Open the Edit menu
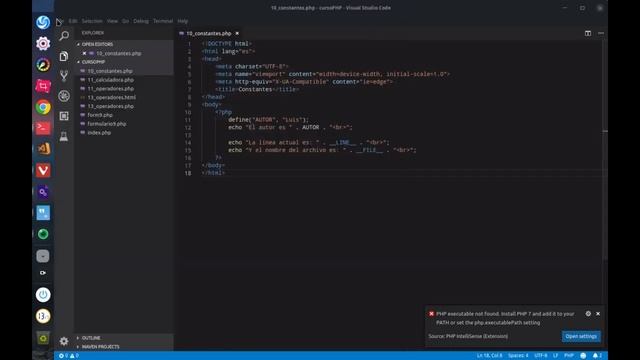Image resolution: width=640 pixels, height=360 pixels. click(x=73, y=21)
